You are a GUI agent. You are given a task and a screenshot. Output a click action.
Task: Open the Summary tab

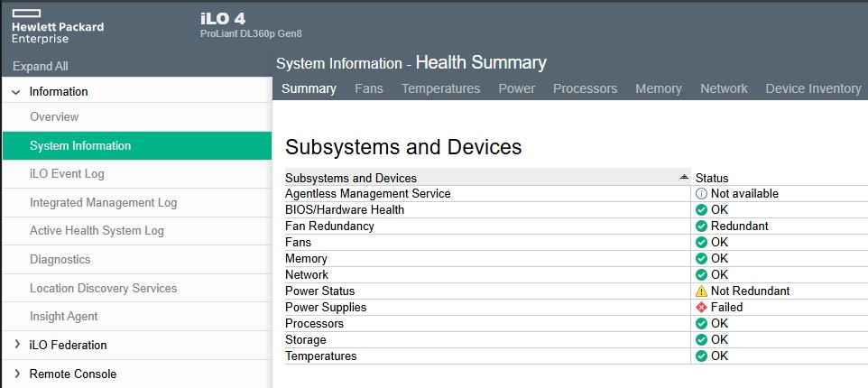coord(309,88)
